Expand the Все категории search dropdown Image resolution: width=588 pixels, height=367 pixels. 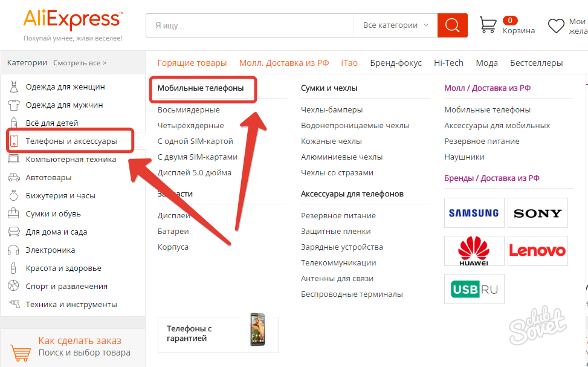pos(395,25)
